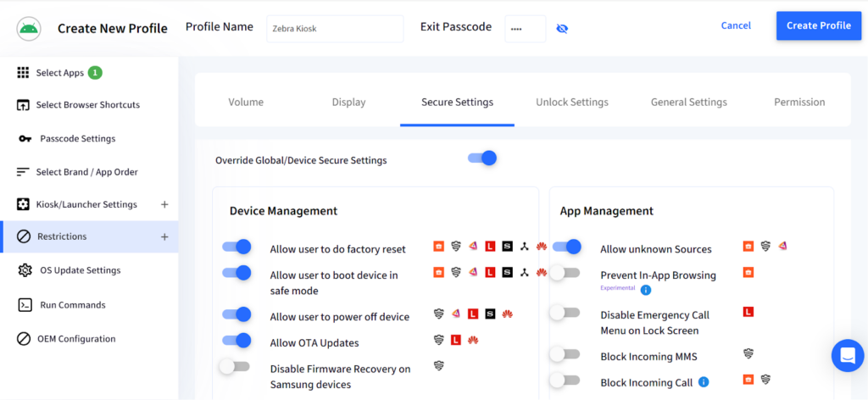Open the Unlock Settings tab
Image resolution: width=868 pixels, height=400 pixels.
pos(572,103)
